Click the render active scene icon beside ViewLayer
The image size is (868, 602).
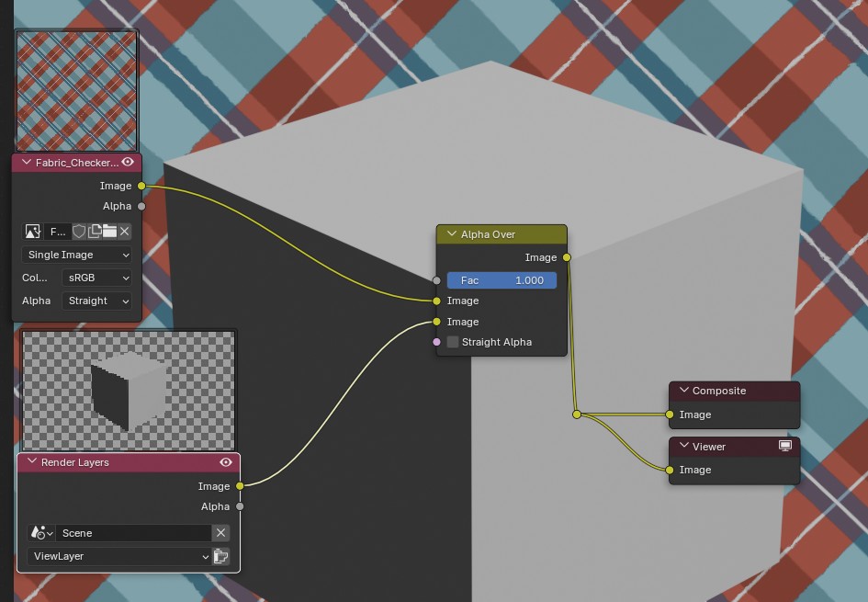pos(220,556)
